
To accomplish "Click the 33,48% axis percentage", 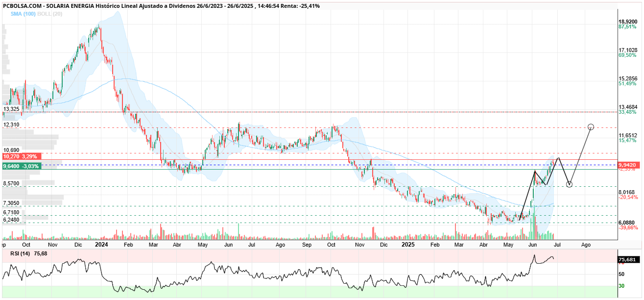I will (627, 112).
